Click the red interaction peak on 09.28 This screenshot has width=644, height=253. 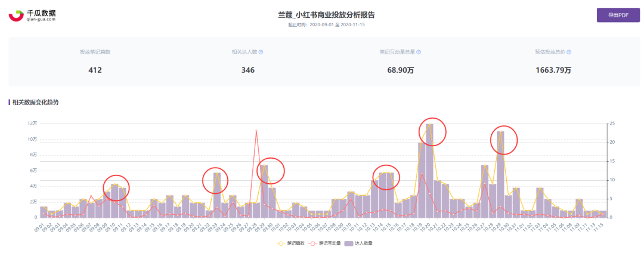pos(256,131)
